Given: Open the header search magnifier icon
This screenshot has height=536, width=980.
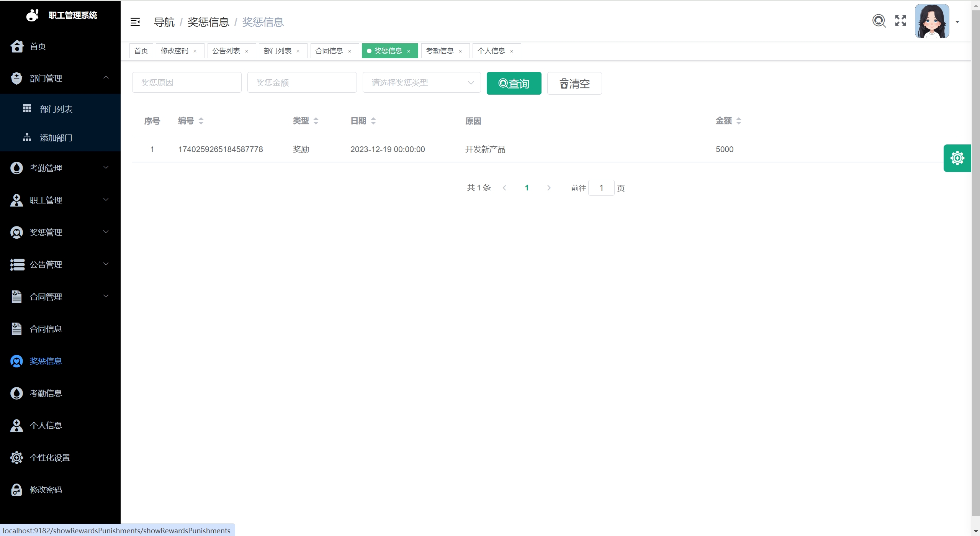Looking at the screenshot, I should [x=879, y=21].
